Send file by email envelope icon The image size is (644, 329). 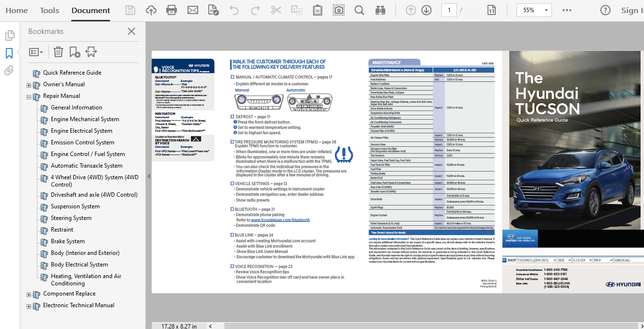pyautogui.click(x=192, y=10)
